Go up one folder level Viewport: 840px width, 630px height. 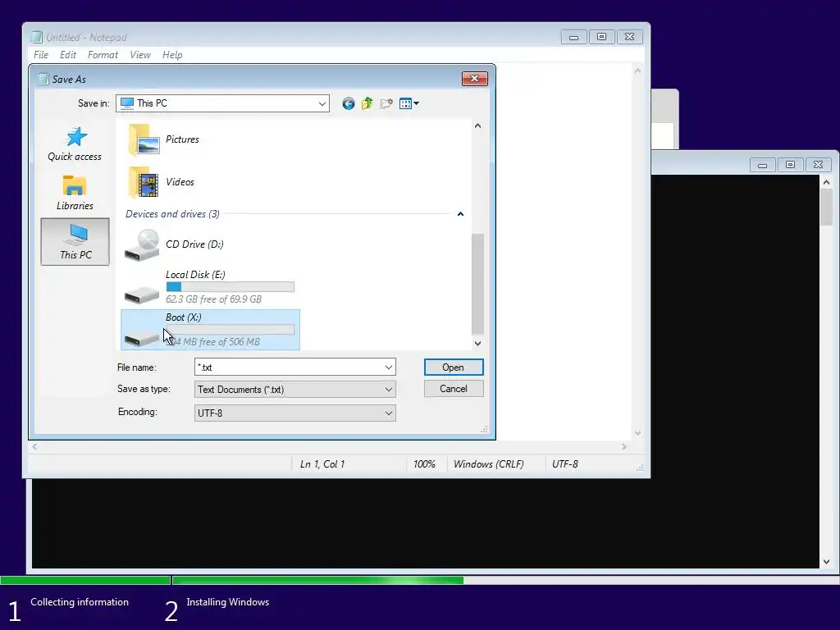(367, 103)
